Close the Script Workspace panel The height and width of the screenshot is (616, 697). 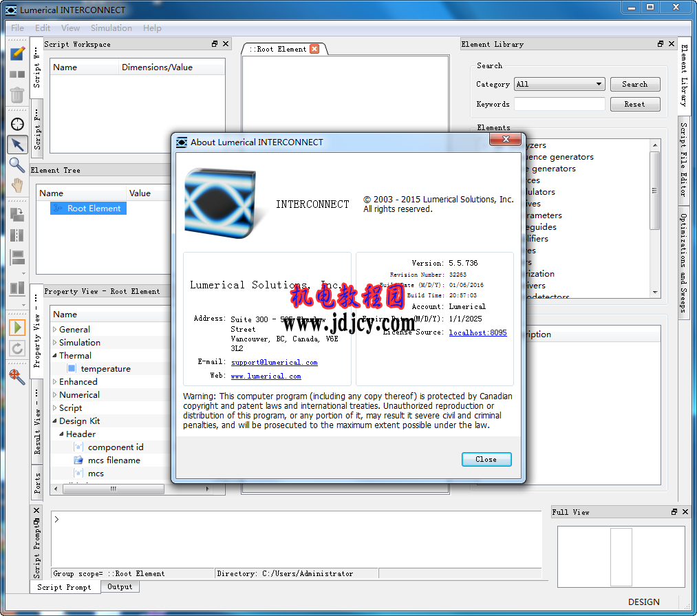click(226, 43)
